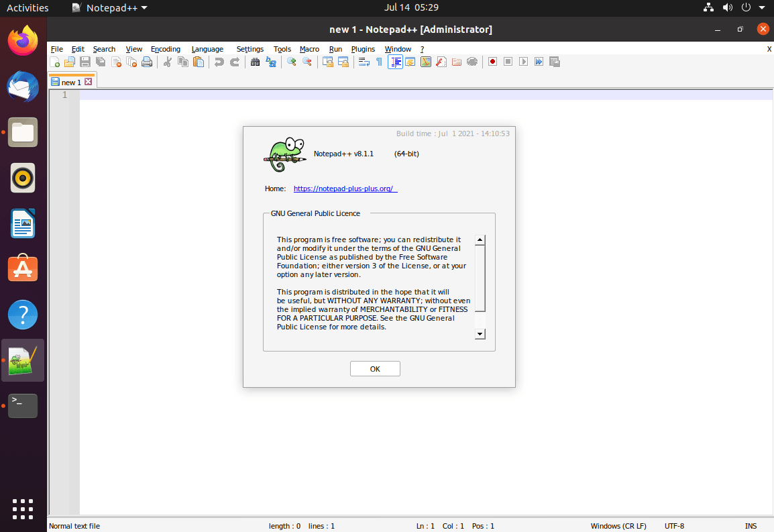Open the Macro menu
This screenshot has width=774, height=532.
[309, 49]
